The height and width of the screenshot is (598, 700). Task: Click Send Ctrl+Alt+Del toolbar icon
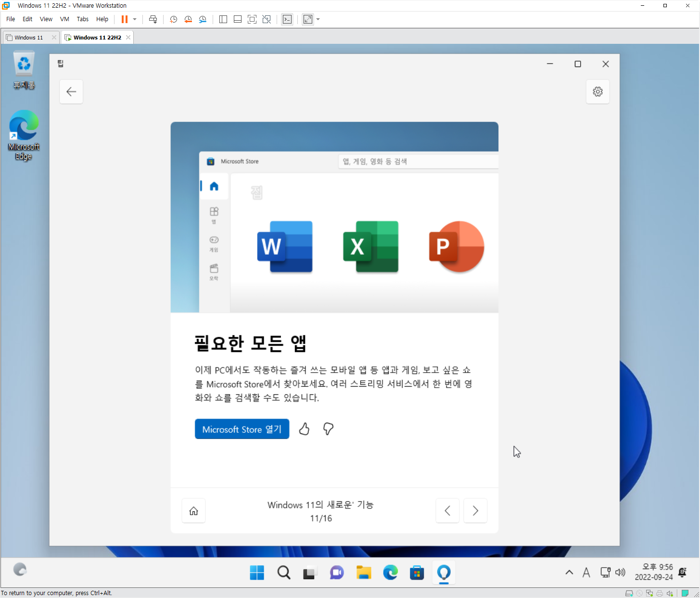tap(153, 19)
